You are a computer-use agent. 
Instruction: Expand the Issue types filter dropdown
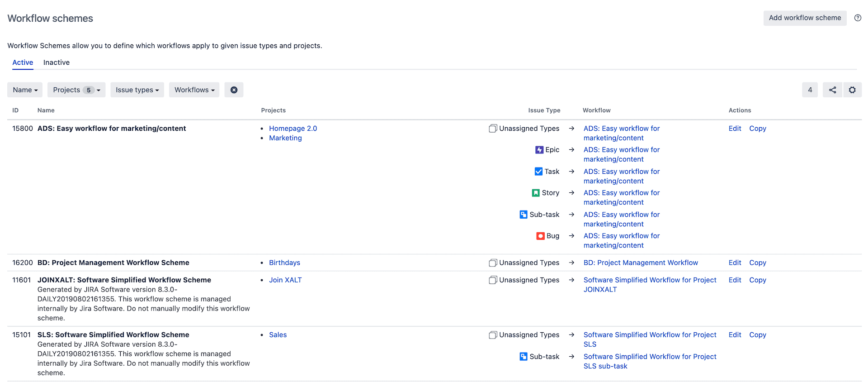pos(137,90)
